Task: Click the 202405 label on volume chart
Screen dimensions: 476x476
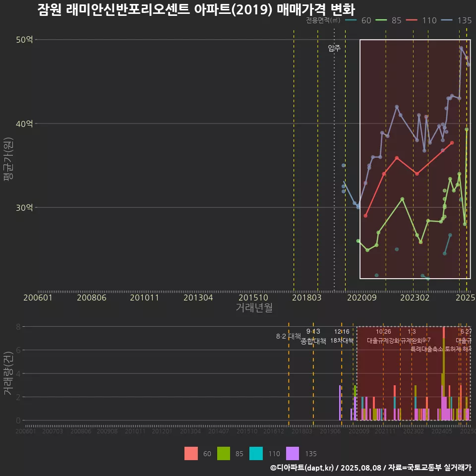Action: tap(442, 431)
